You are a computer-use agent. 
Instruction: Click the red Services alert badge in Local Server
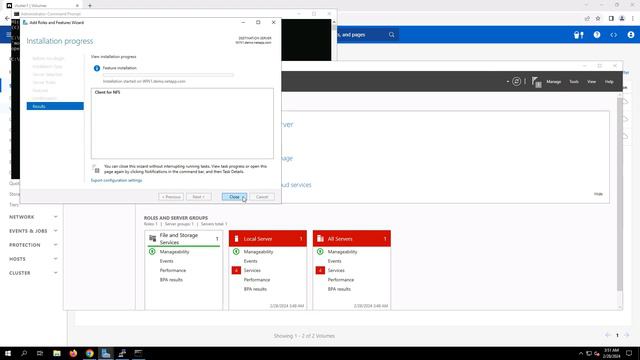point(236,270)
